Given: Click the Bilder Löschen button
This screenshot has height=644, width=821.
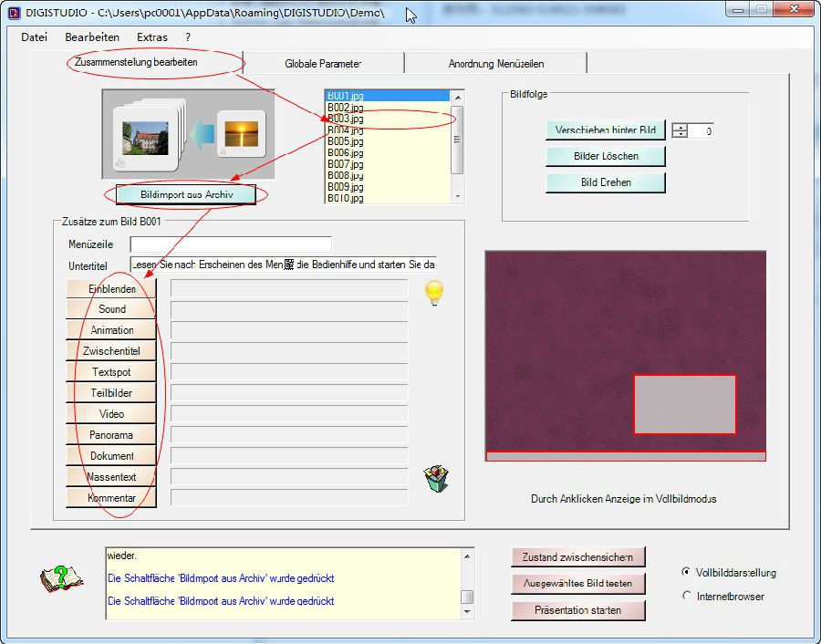Looking at the screenshot, I should coord(606,156).
